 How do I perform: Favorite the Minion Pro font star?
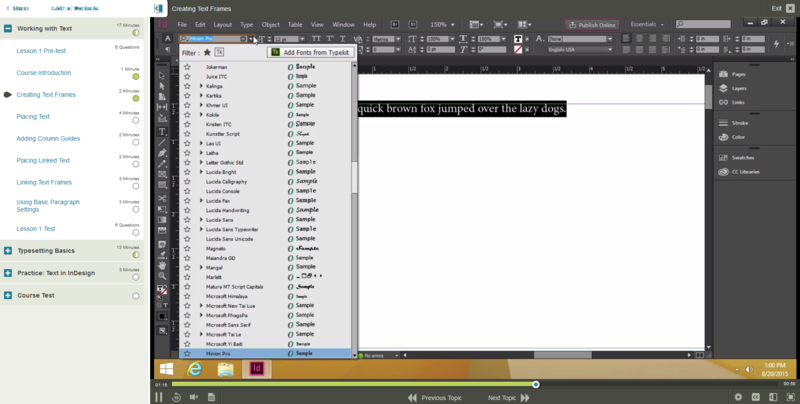pyautogui.click(x=187, y=353)
